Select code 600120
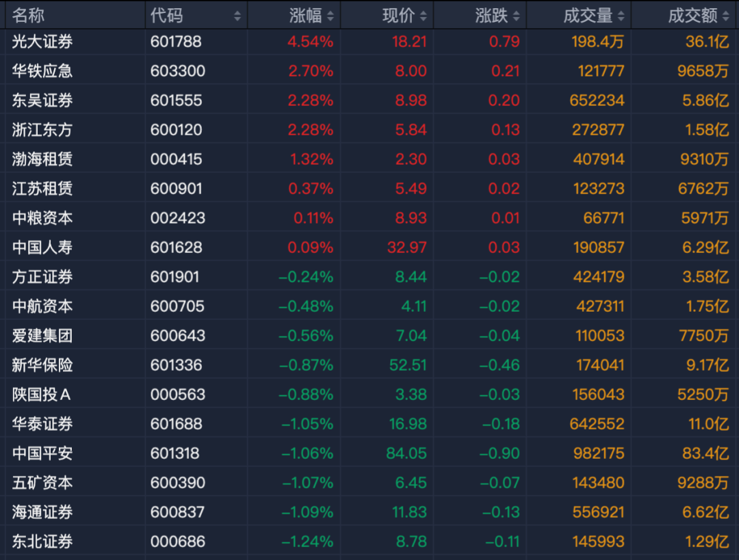Viewport: 739px width, 560px height. pyautogui.click(x=177, y=129)
